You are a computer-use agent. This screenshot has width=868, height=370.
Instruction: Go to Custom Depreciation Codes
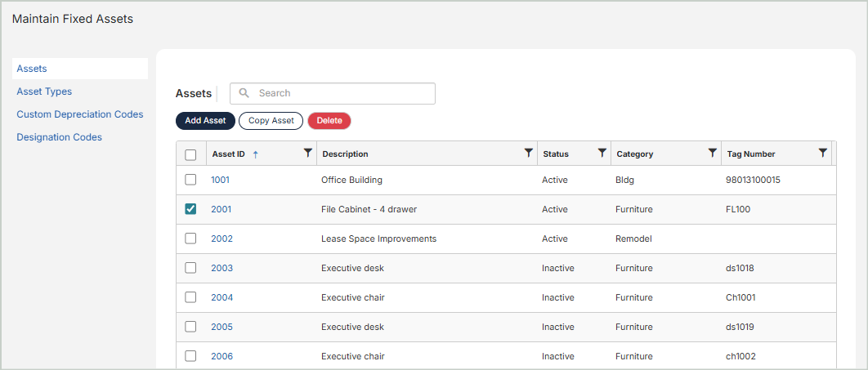point(79,114)
